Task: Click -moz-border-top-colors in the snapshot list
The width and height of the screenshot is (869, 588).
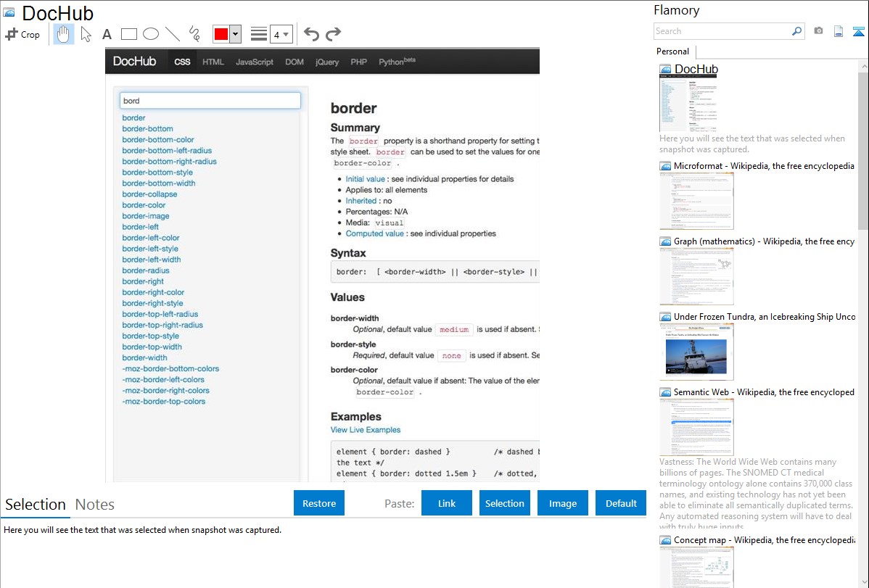Action: [163, 402]
